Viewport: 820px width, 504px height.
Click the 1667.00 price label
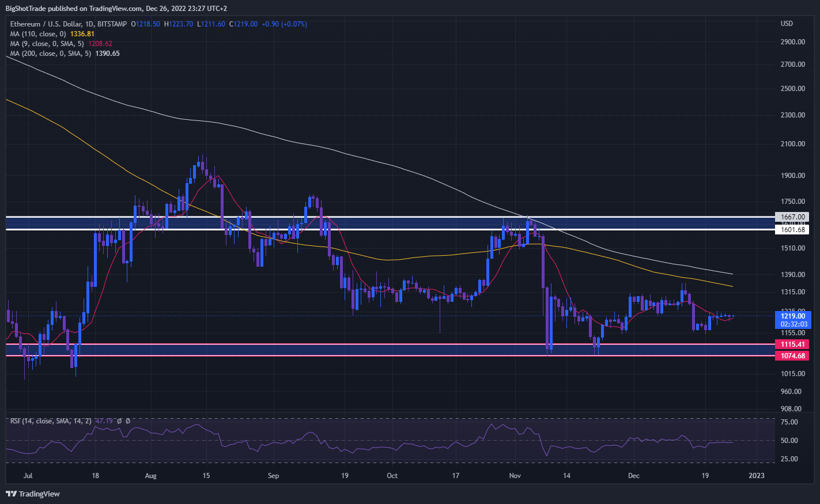[x=793, y=217]
